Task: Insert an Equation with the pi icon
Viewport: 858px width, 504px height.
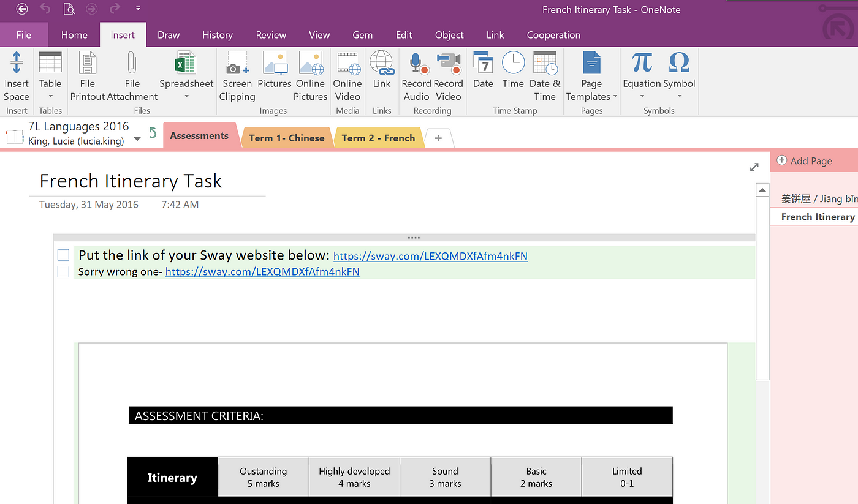Action: tap(642, 63)
